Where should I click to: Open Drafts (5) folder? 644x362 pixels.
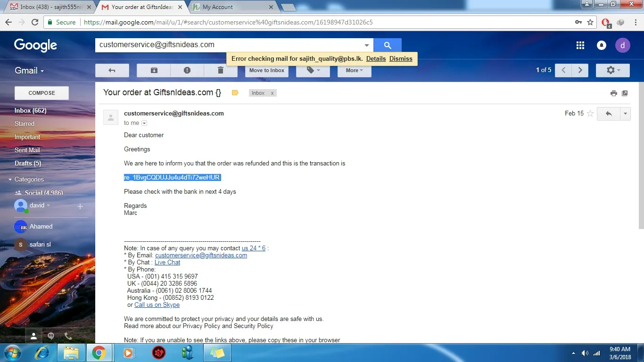coord(28,164)
